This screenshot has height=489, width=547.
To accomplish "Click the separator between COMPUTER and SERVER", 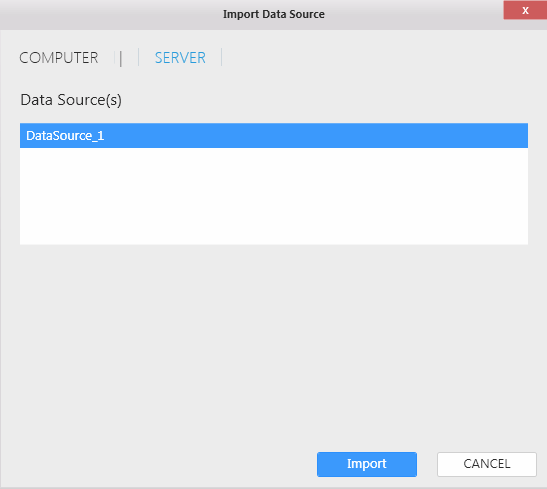I will pos(121,58).
